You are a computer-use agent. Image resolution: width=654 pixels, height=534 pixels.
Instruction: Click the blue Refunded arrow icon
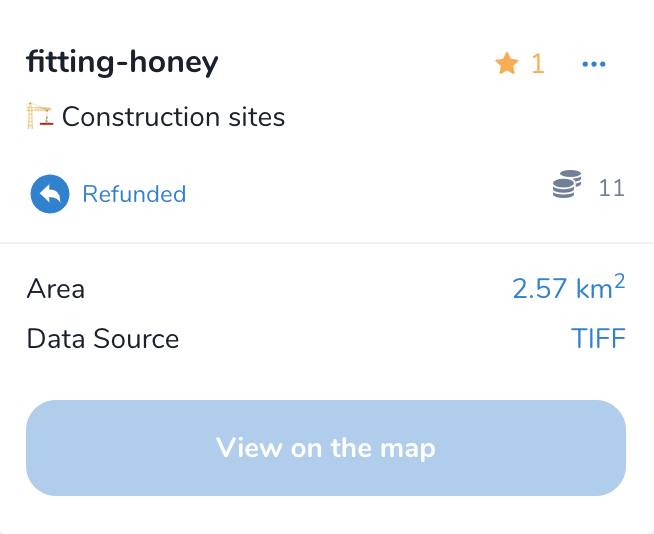point(50,194)
